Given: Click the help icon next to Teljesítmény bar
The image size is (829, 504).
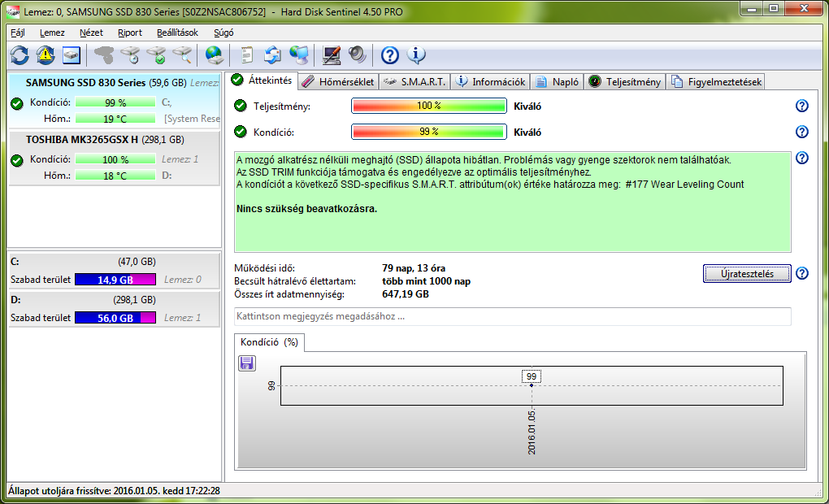Looking at the screenshot, I should (x=802, y=106).
